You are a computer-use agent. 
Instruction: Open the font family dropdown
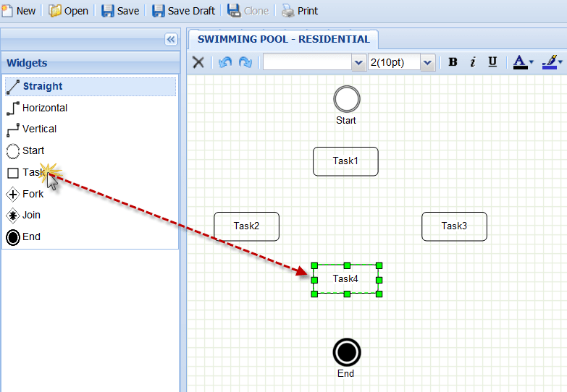coord(358,63)
